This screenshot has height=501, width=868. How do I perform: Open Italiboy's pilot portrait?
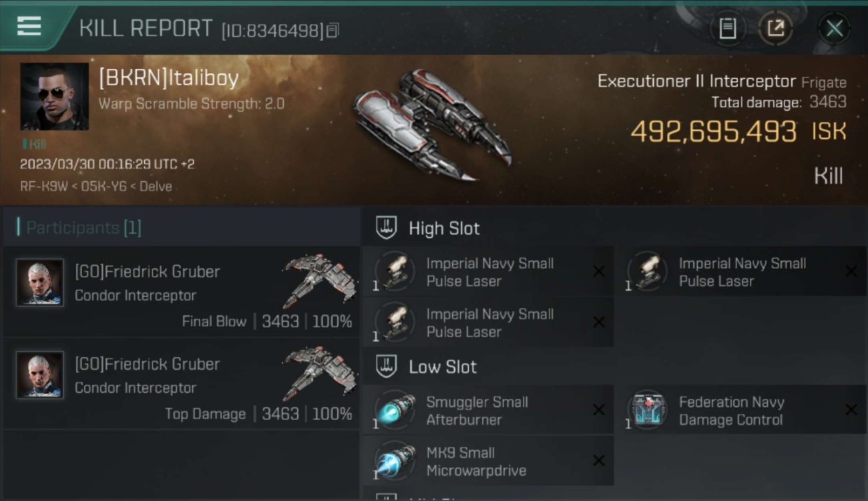tap(54, 96)
